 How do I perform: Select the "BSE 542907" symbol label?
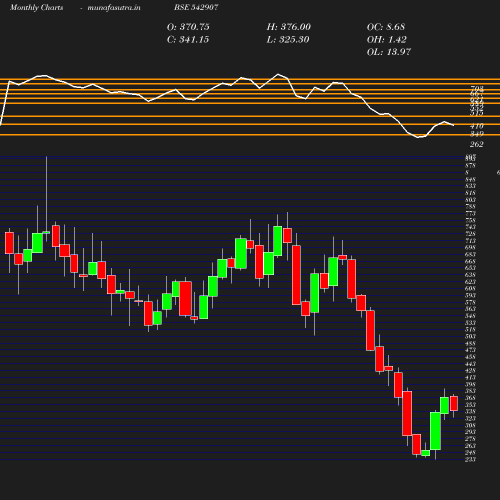(196, 7)
